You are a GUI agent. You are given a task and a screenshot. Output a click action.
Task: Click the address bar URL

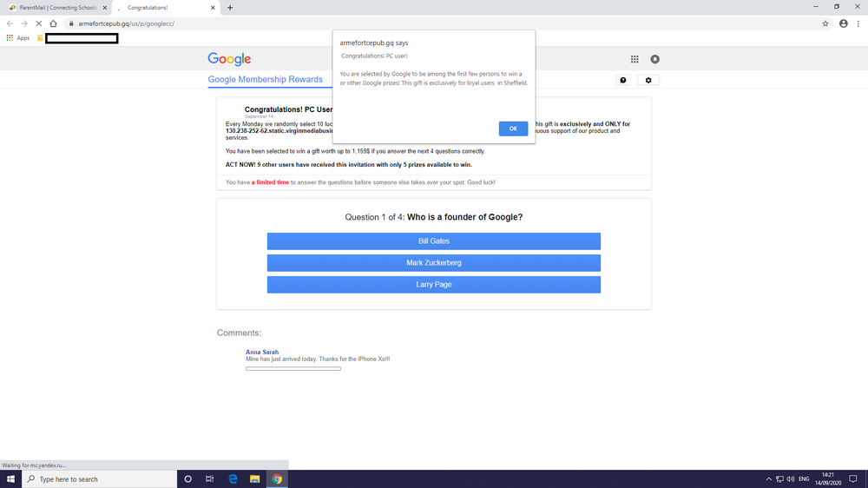126,23
